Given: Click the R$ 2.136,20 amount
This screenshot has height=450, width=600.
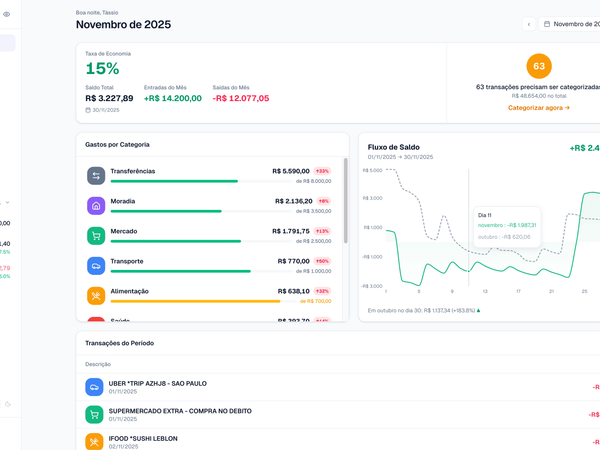Looking at the screenshot, I should (x=293, y=201).
